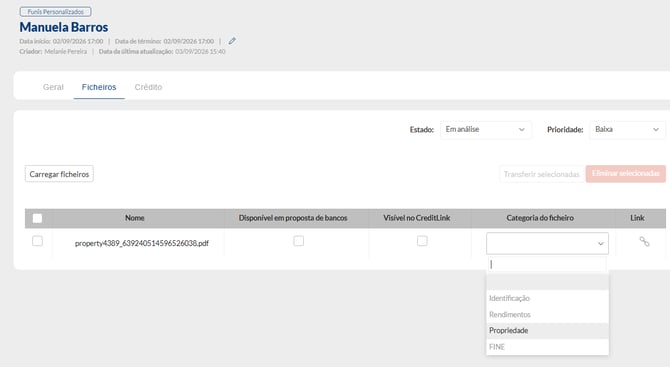Screen dimensions: 670x367
Task: Expand the Estado dropdown showing Em análise
Action: 486,129
